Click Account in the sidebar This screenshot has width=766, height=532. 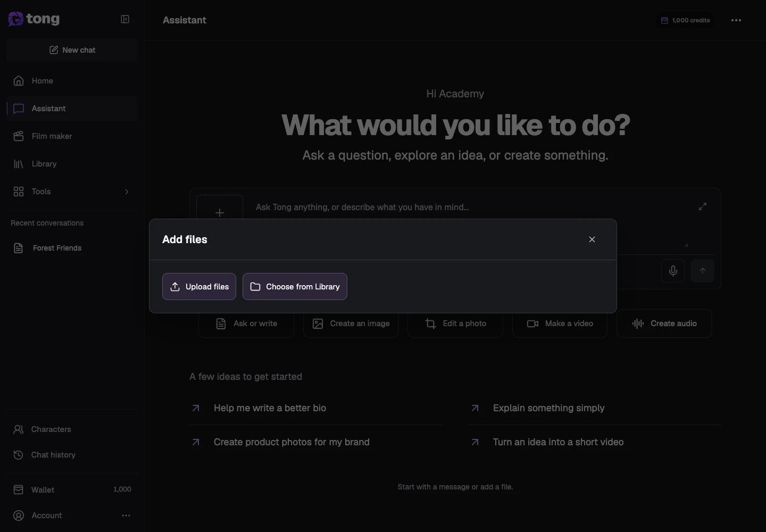coord(47,516)
